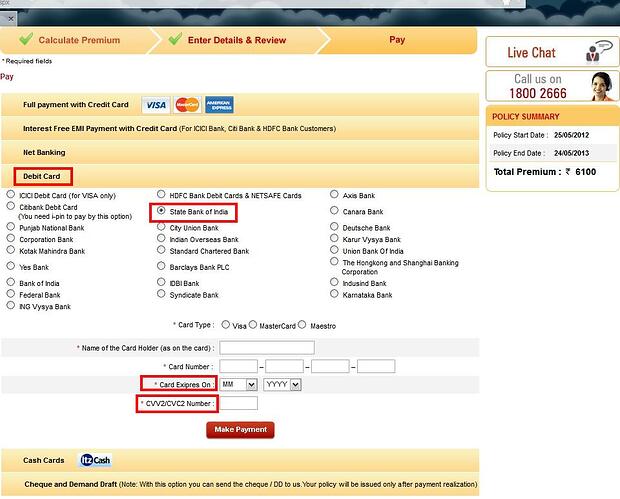Click the third card number box
620x499 pixels.
(330, 366)
